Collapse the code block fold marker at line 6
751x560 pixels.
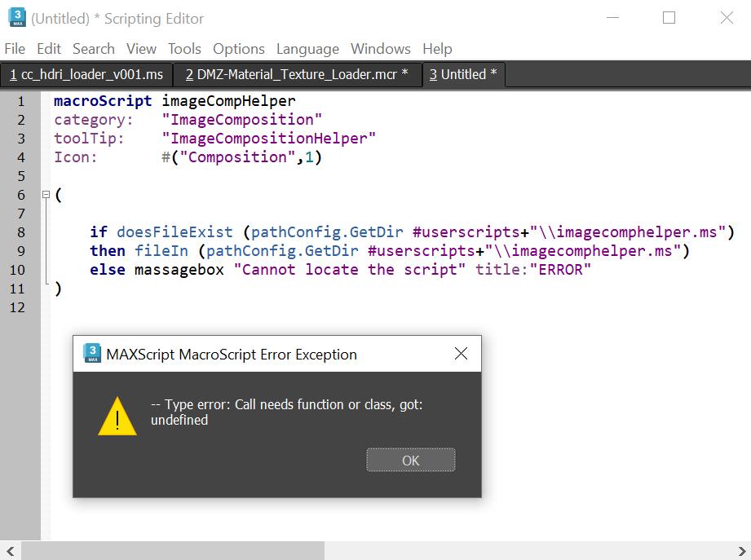[46, 195]
